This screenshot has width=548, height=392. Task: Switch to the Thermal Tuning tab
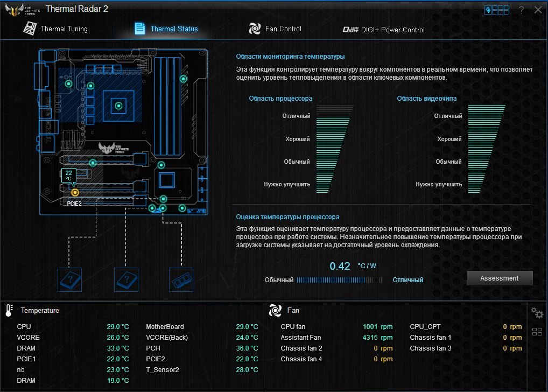click(55, 29)
